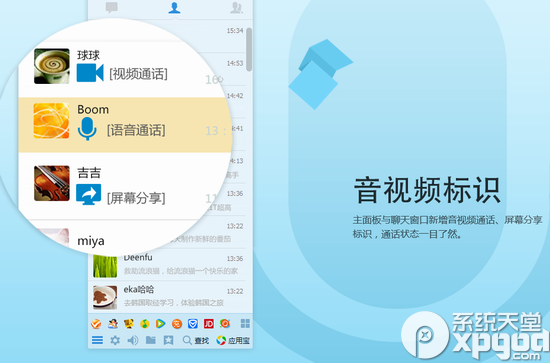Switch to the conversations tab

coord(112,7)
